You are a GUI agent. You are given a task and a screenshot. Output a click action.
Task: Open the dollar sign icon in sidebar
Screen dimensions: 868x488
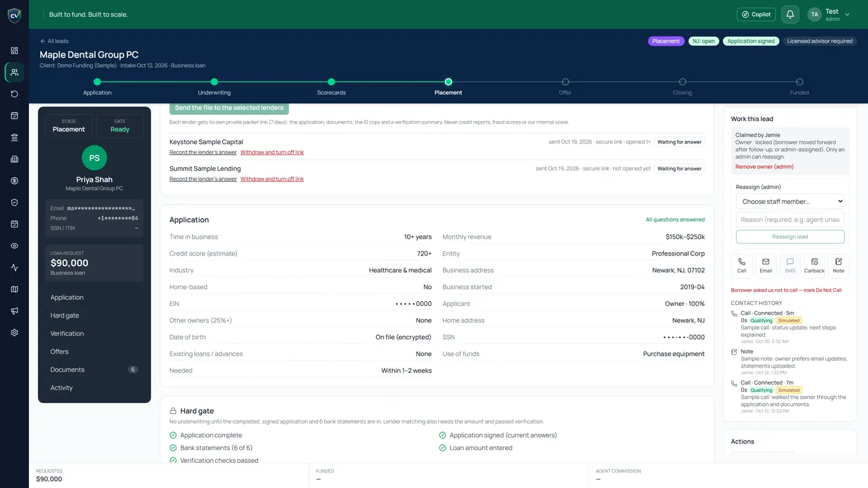click(x=14, y=181)
